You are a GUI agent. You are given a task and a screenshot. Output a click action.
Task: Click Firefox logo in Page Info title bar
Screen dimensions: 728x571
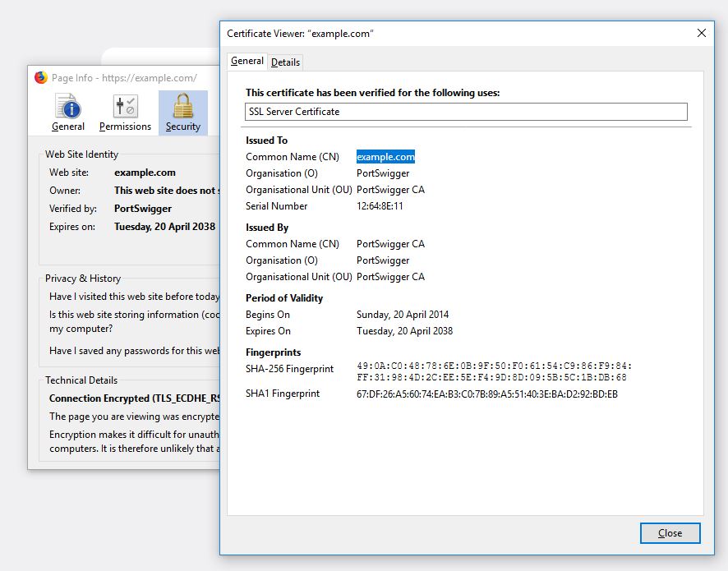point(41,77)
